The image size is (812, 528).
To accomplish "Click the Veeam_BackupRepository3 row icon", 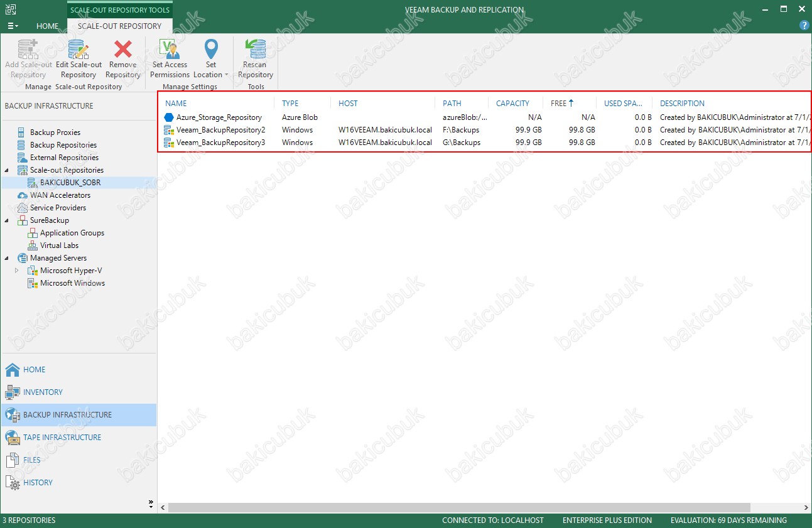I will [168, 143].
